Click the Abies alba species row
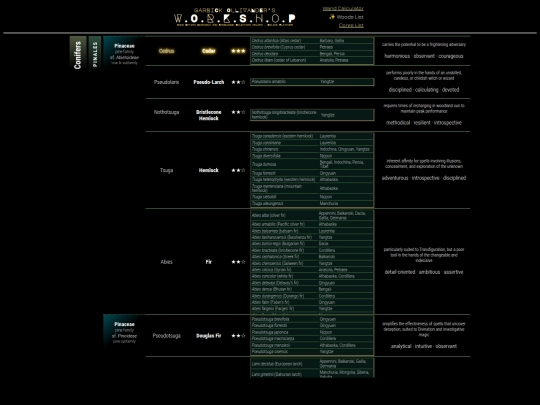The width and height of the screenshot is (540, 405). (x=312, y=215)
